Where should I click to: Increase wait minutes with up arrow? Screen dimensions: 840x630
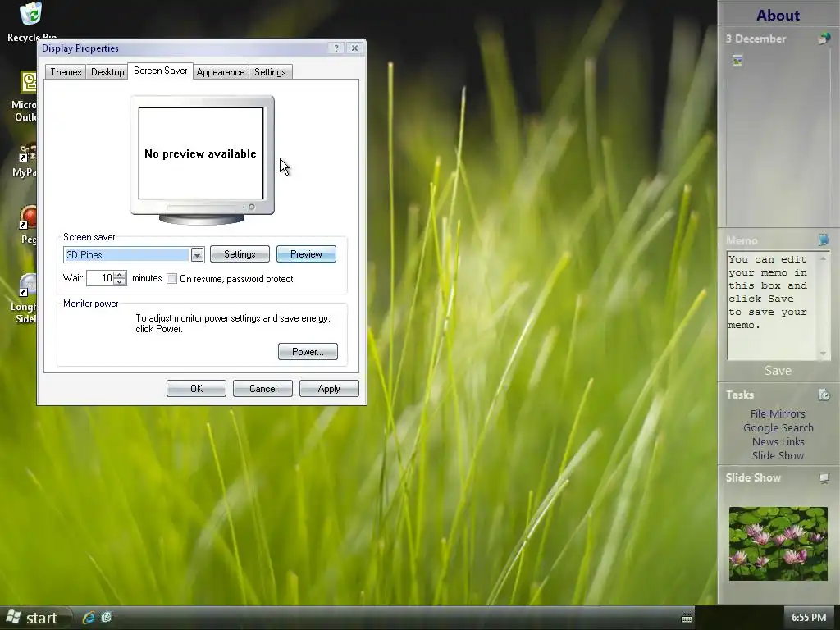120,275
